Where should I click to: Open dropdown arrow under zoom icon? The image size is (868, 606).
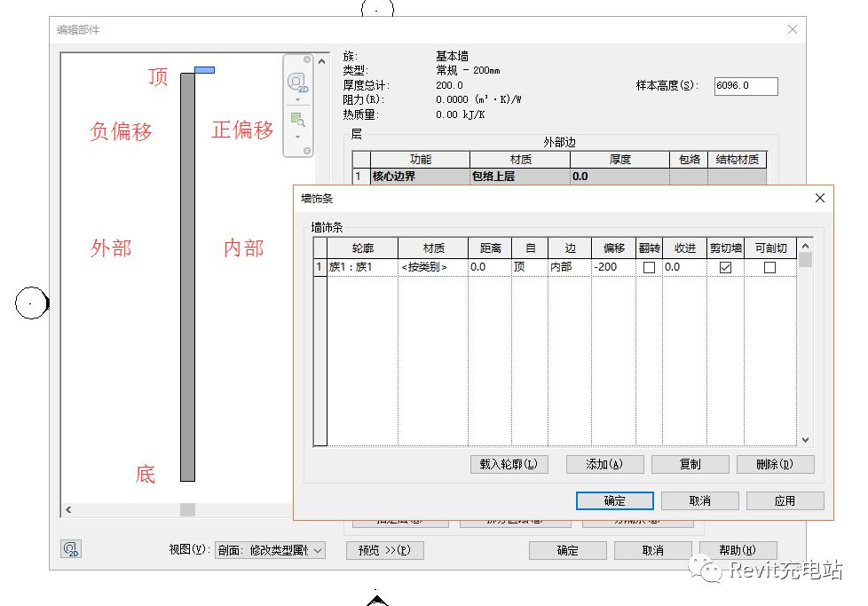298,137
